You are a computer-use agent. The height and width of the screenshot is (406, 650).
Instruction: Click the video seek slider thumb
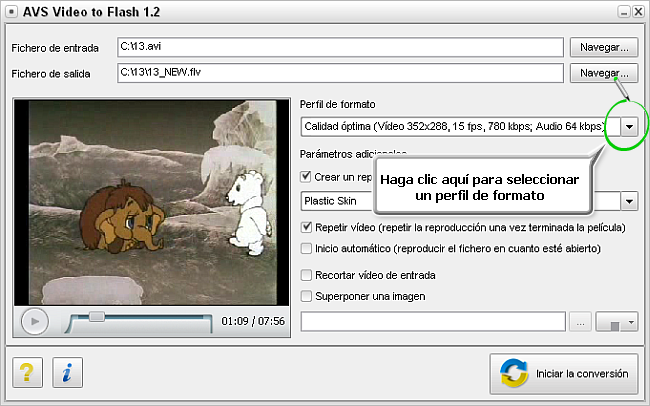pos(97,317)
